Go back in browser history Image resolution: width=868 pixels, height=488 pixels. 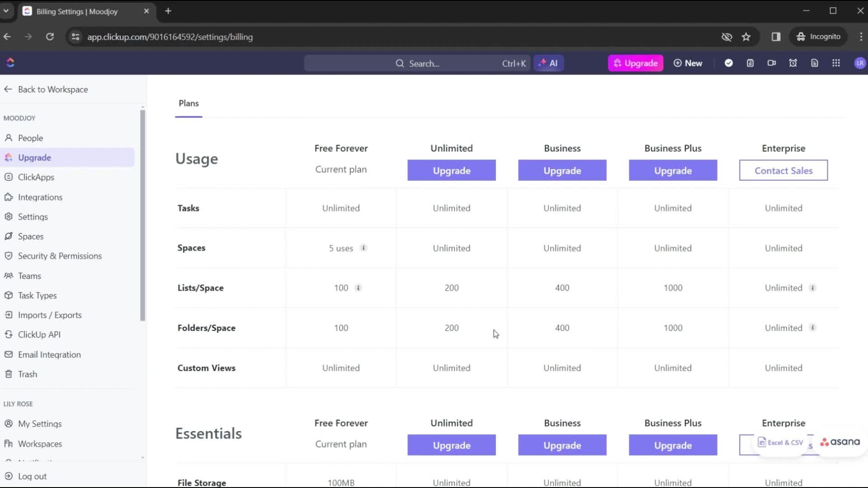[x=8, y=37]
